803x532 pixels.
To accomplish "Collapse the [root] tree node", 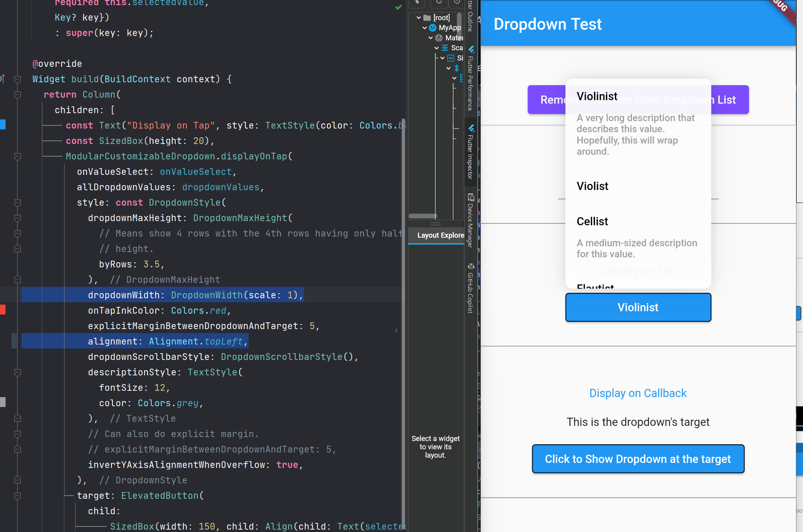I will (419, 17).
